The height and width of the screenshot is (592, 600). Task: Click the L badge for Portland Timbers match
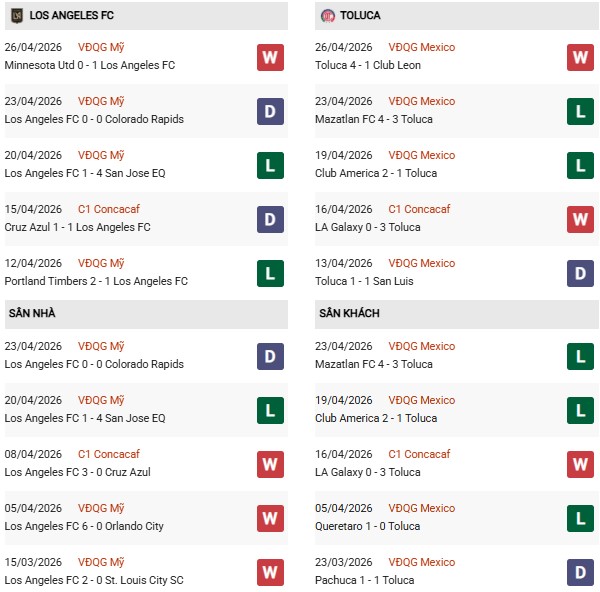[x=270, y=273]
